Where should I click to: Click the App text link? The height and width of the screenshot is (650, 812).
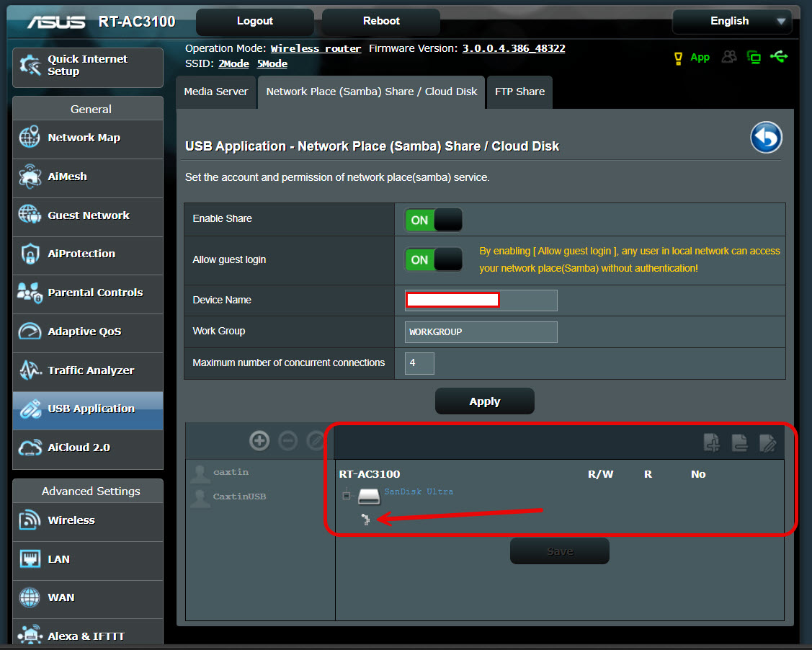click(x=700, y=58)
